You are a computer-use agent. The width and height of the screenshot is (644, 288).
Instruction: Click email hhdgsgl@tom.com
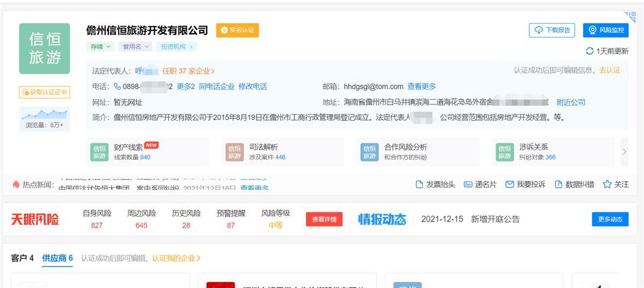(374, 86)
